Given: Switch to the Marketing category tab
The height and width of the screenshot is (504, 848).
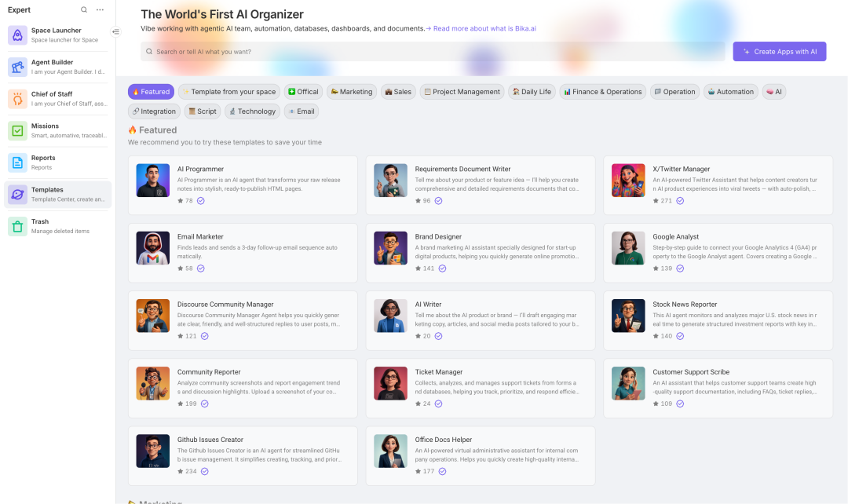Looking at the screenshot, I should click(352, 92).
